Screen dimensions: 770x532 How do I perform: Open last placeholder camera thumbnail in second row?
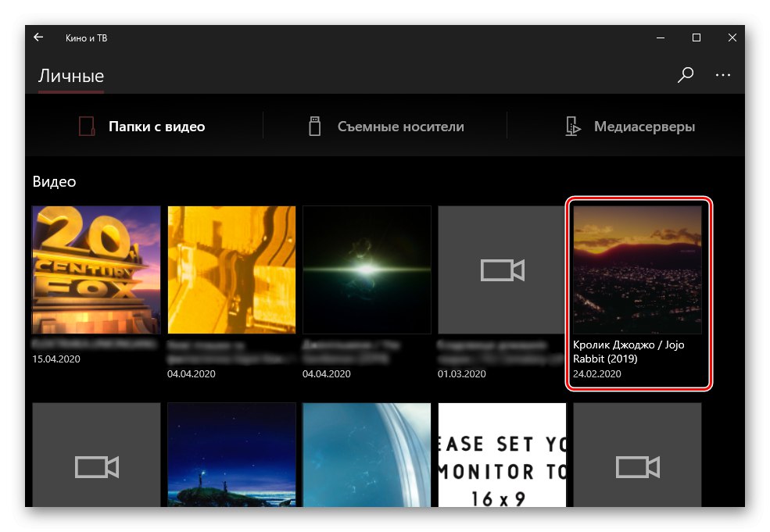[637, 455]
